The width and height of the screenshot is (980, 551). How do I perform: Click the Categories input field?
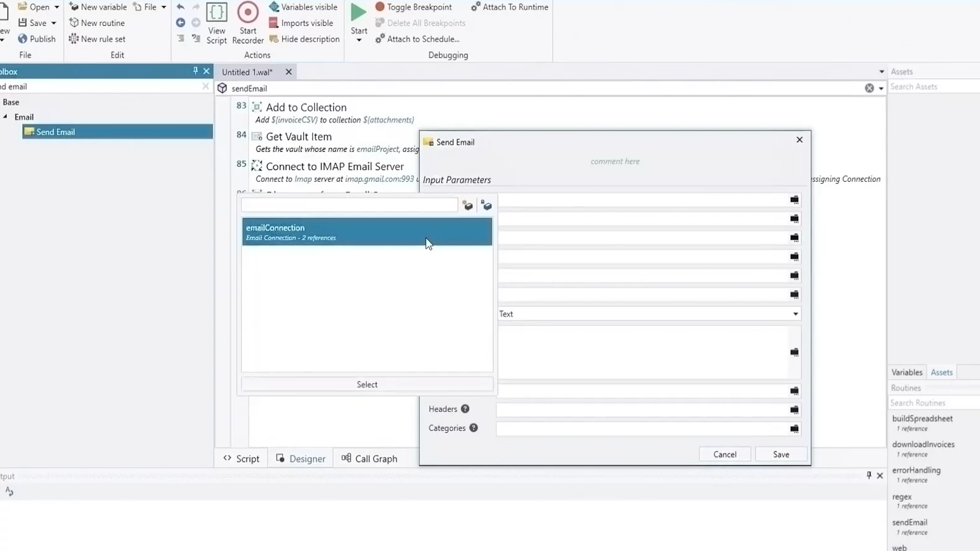point(641,429)
